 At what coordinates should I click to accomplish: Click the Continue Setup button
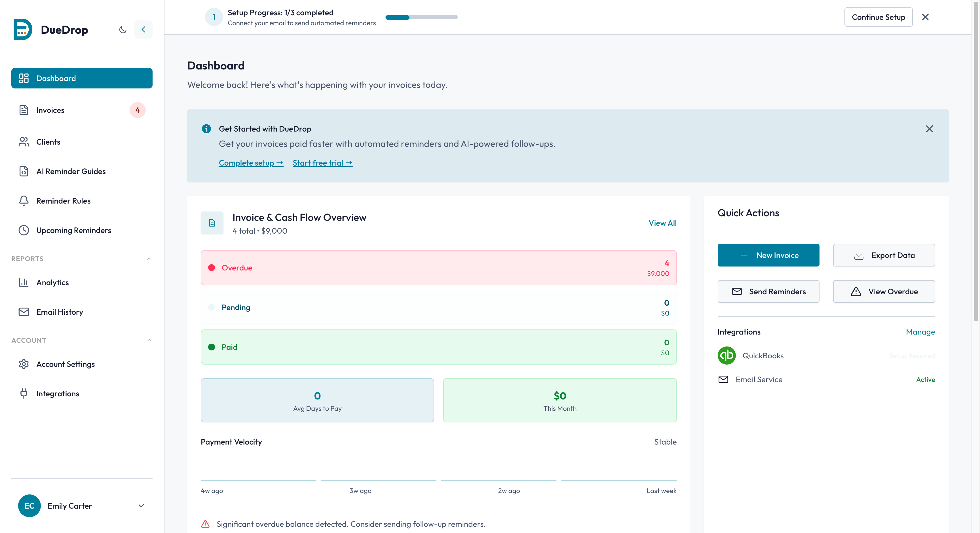[878, 17]
